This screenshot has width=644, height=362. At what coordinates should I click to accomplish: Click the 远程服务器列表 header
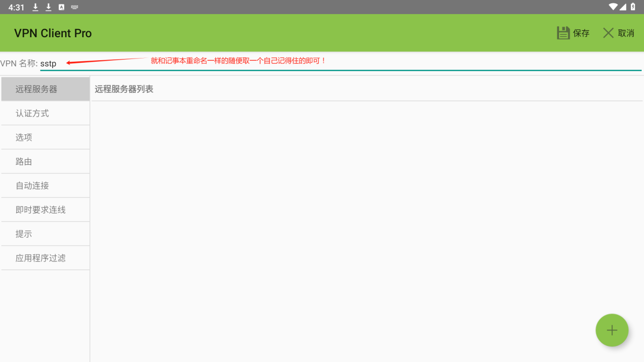click(x=124, y=89)
